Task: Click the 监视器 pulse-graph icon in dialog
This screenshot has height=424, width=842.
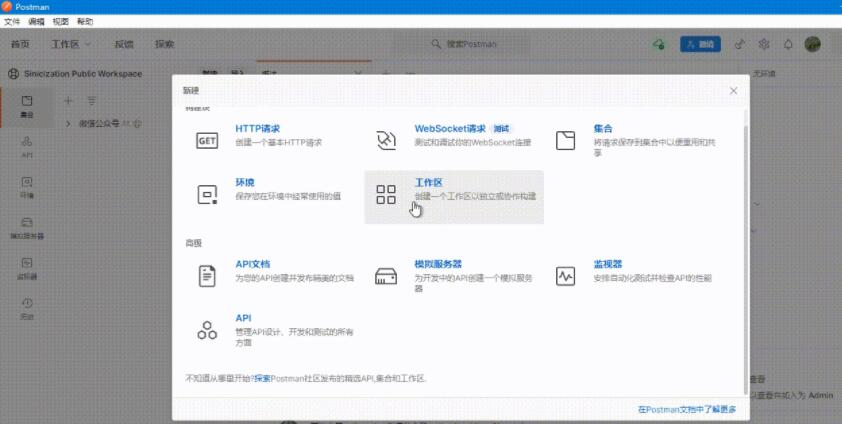Action: point(565,276)
